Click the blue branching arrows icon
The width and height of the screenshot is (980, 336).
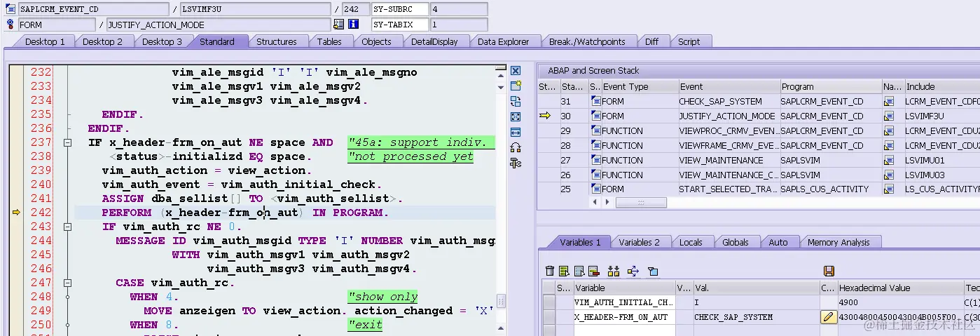pos(633,271)
